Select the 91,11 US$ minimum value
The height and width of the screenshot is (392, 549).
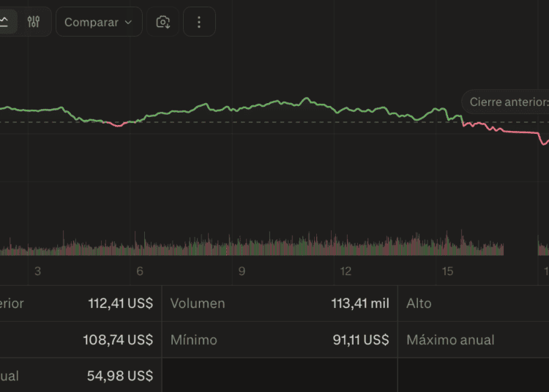361,340
